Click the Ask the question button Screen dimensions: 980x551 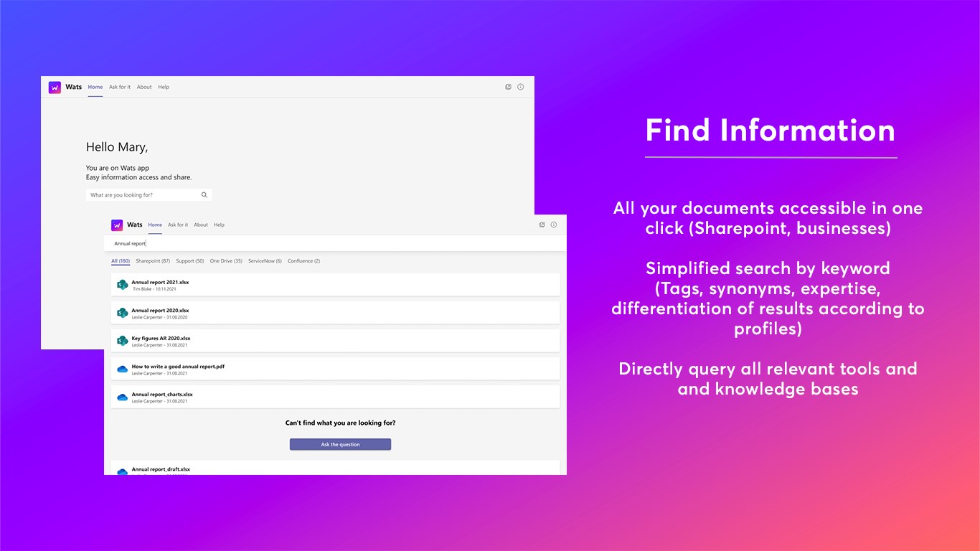340,444
